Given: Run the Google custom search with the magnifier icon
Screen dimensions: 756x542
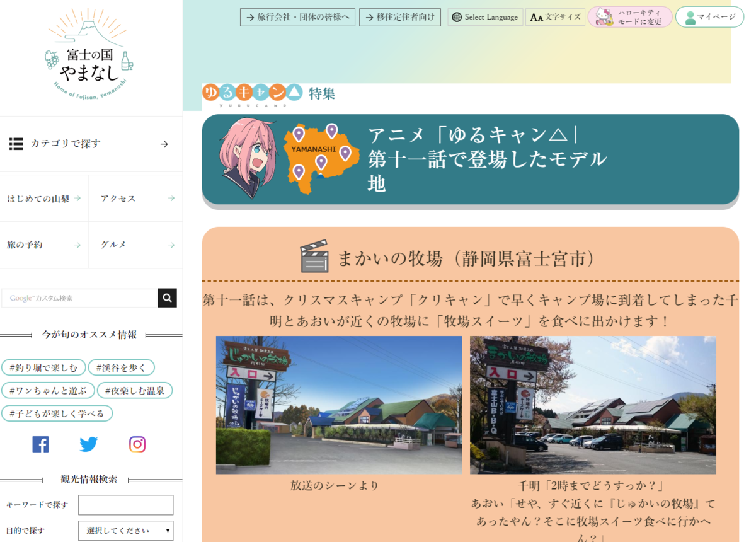Looking at the screenshot, I should 166,297.
